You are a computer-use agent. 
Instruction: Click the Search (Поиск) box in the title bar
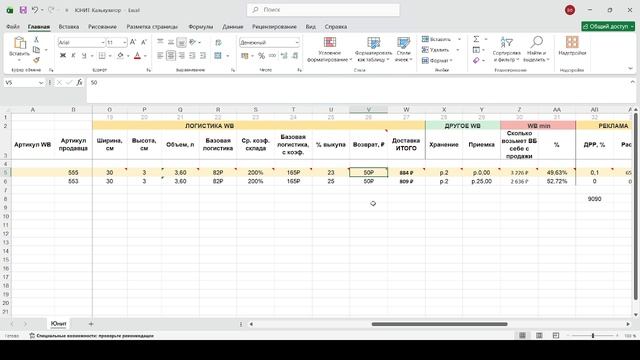[323, 10]
